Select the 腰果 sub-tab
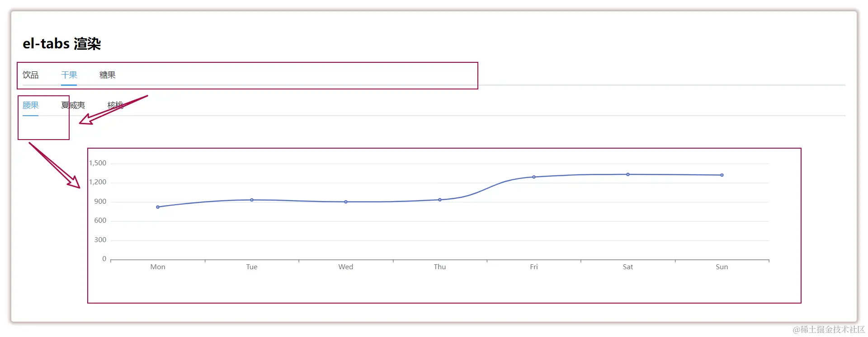Screen dimensions: 868x337 [x=31, y=105]
